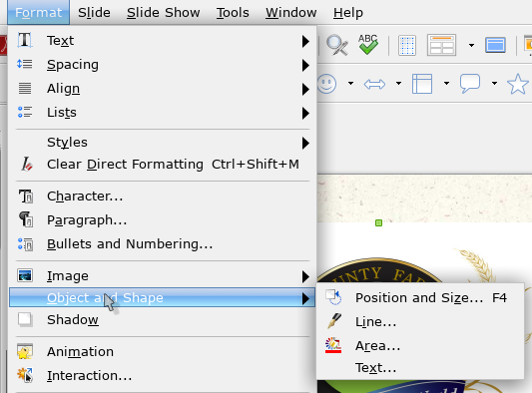Select the Flowchart shapes tool

point(422,84)
